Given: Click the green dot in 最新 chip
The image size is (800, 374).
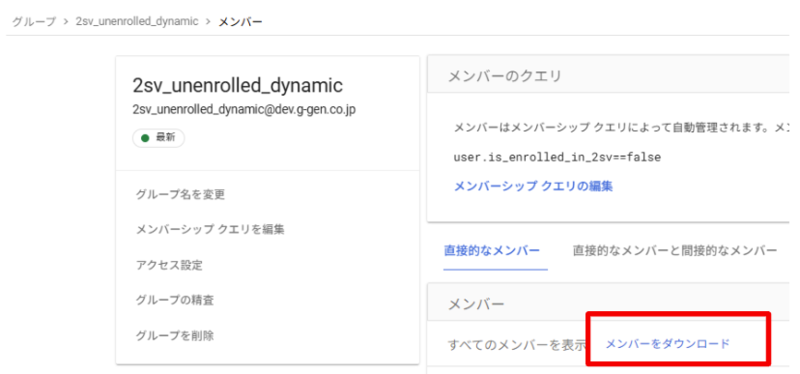Looking at the screenshot, I should (x=145, y=138).
